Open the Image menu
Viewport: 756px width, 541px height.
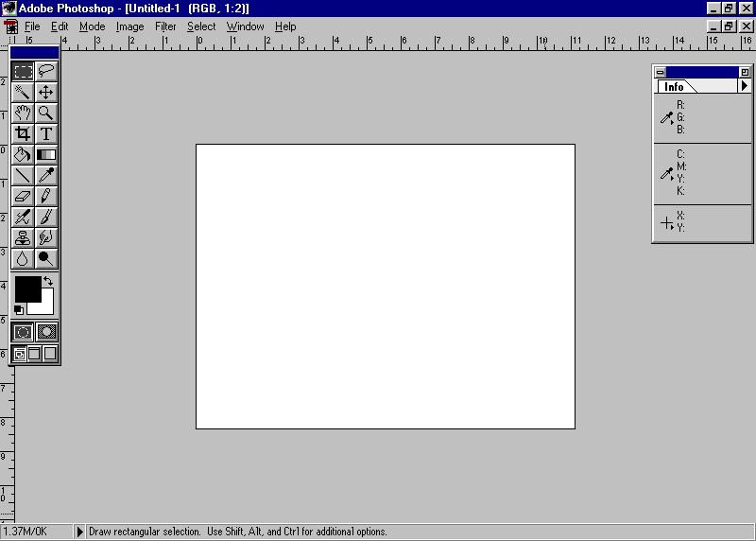tap(129, 26)
